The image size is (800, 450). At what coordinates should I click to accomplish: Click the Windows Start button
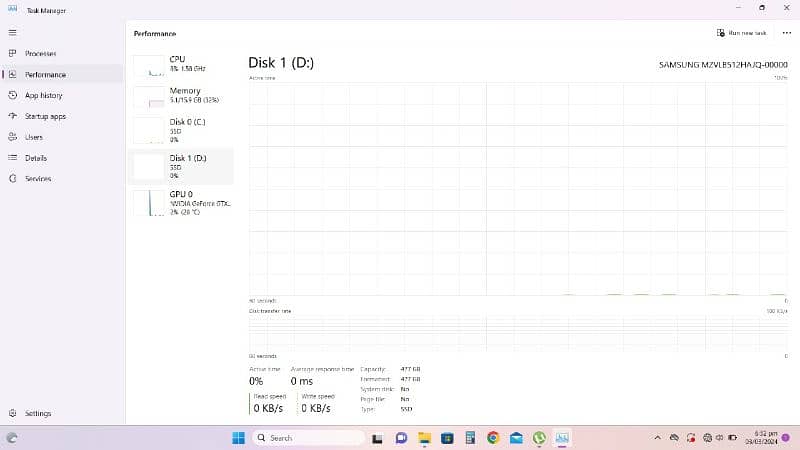(238, 438)
